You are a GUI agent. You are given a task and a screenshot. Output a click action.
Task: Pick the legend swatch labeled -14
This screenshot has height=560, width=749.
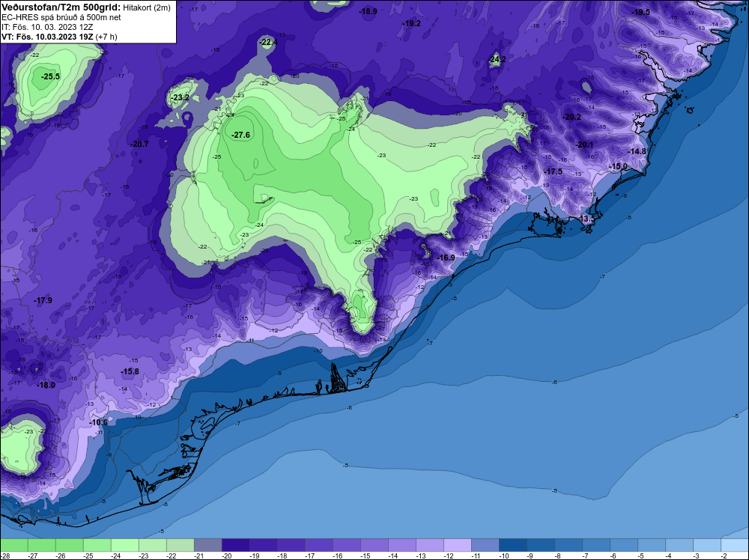[402, 545]
